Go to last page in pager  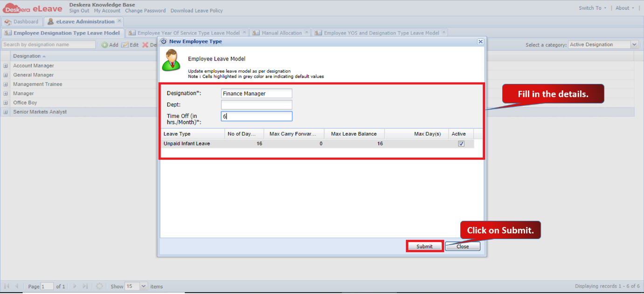[x=85, y=286]
